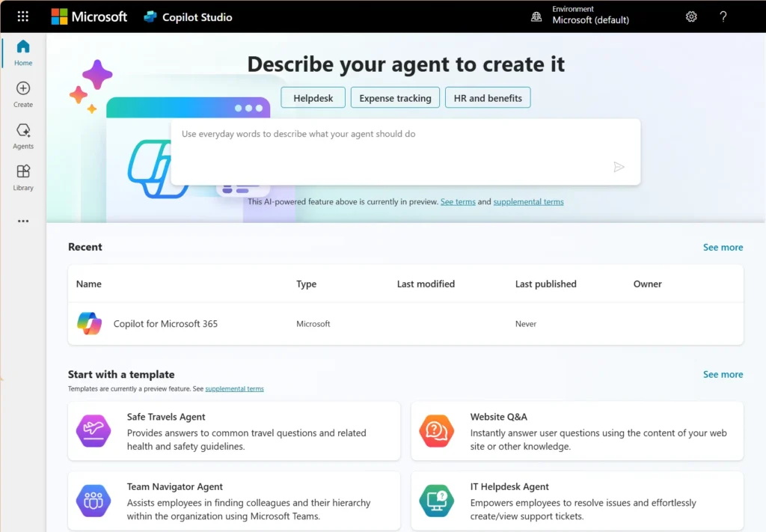Open the app launcher waffle icon
The height and width of the screenshot is (532, 766).
[x=23, y=16]
